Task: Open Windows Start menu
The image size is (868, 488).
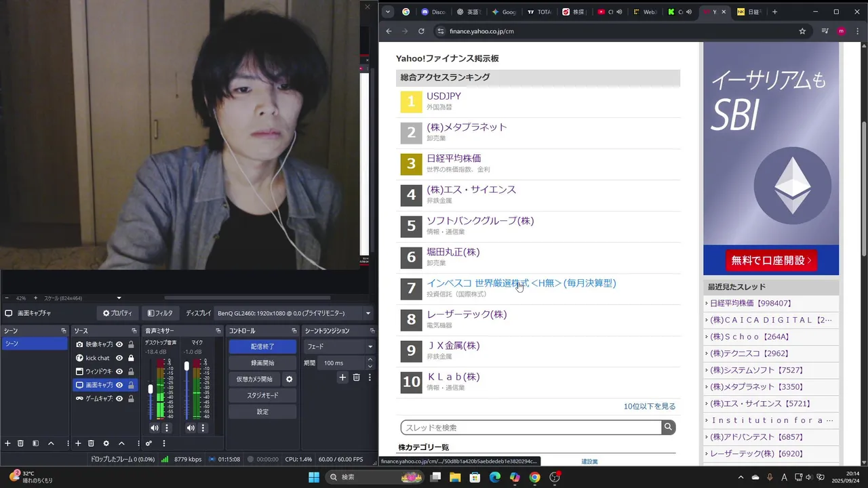Action: click(314, 477)
